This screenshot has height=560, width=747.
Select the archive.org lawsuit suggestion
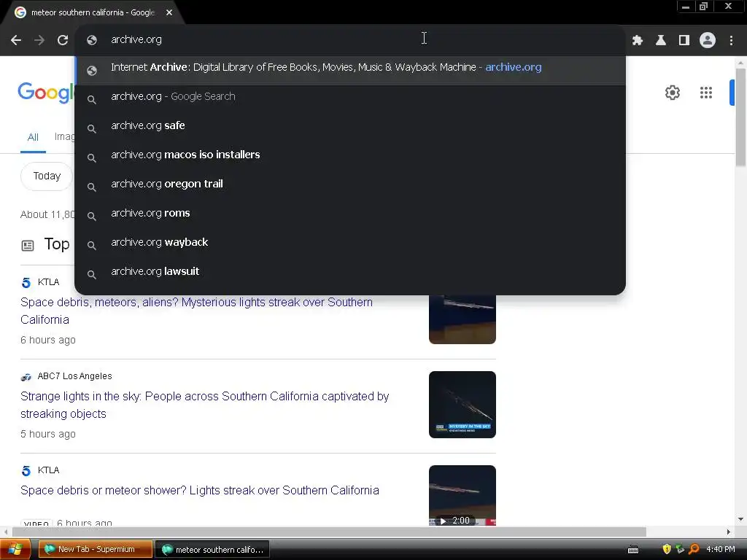coord(350,271)
